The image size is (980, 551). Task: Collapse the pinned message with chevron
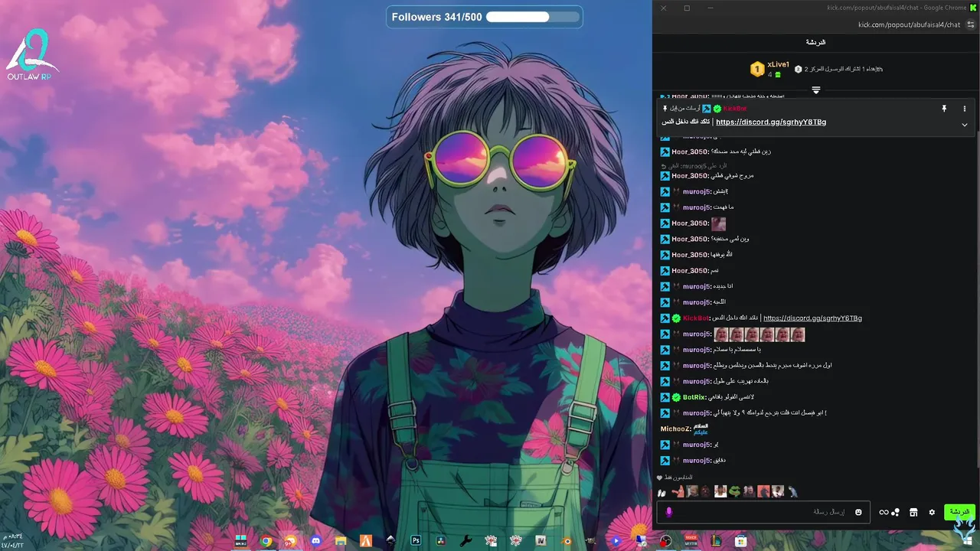965,125
